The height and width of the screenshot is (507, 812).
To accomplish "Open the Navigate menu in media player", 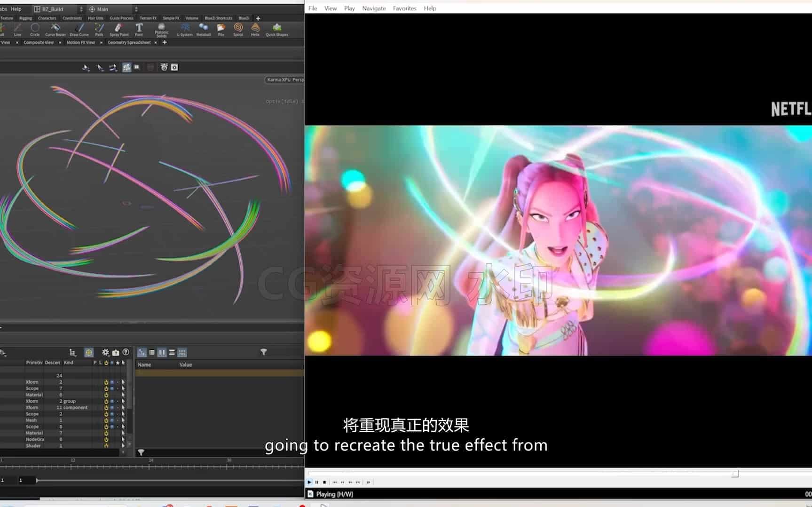I will tap(374, 8).
